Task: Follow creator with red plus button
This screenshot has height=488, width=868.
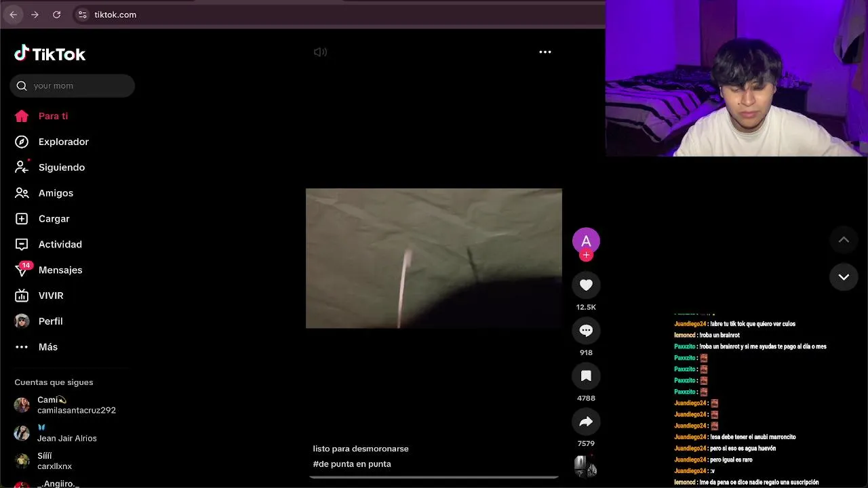Action: click(x=587, y=256)
